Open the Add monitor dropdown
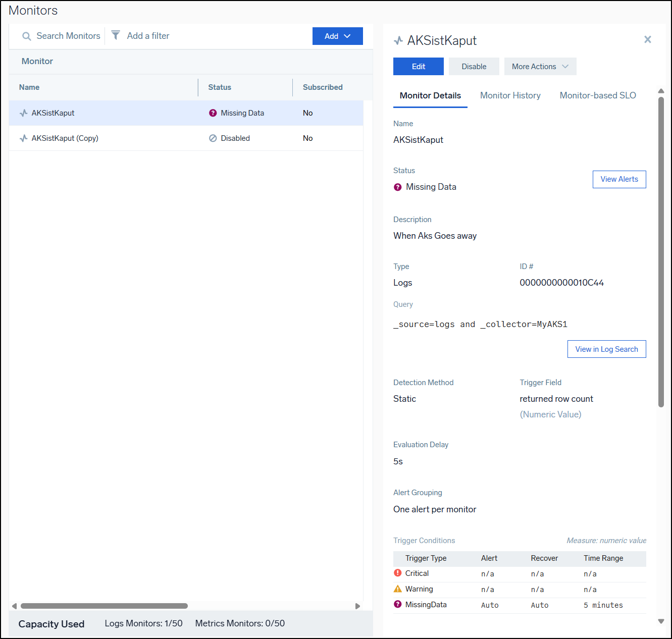This screenshot has height=639, width=672. (337, 36)
